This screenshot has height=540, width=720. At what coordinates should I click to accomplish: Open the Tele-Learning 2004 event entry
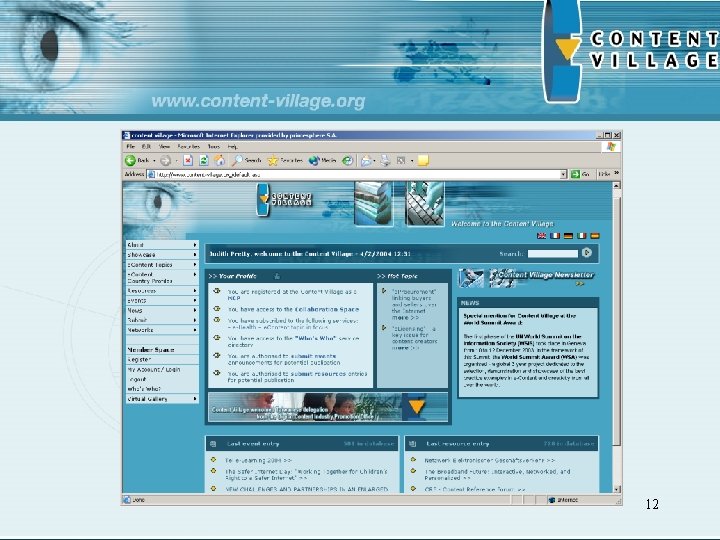coord(259,460)
